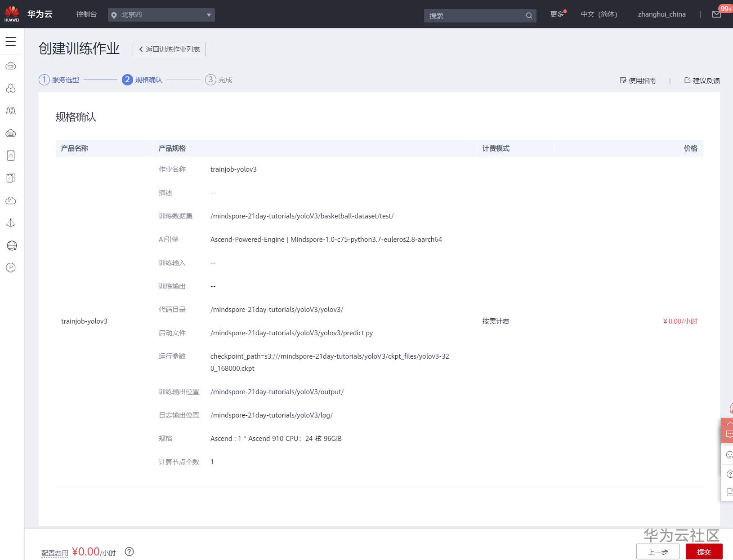Open the circled IP sidebar icon
This screenshot has height=560, width=733.
(x=11, y=268)
